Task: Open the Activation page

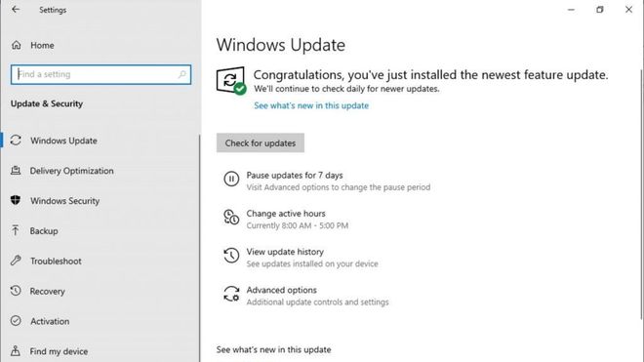Action: pyautogui.click(x=50, y=321)
